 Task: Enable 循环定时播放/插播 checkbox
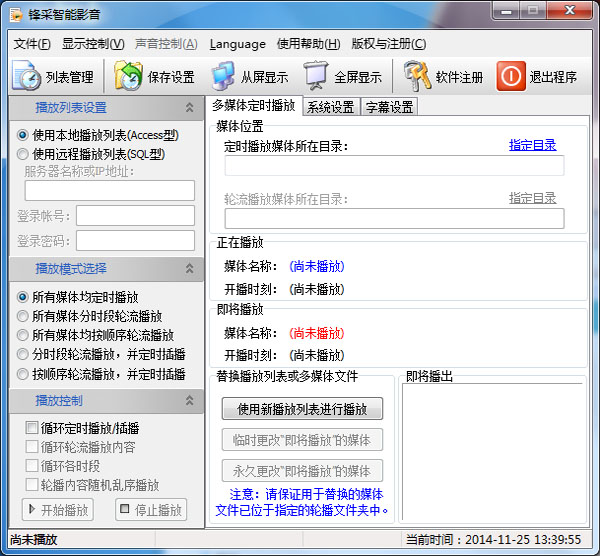(x=33, y=428)
